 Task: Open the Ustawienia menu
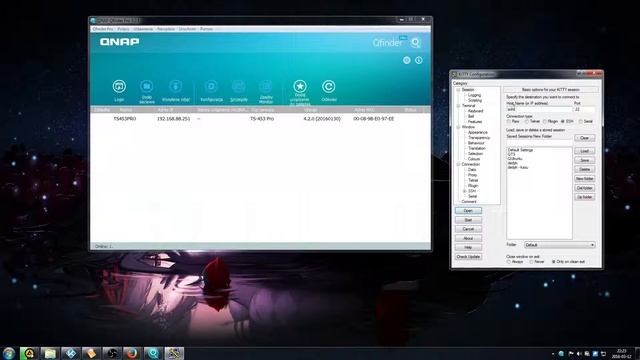point(143,29)
